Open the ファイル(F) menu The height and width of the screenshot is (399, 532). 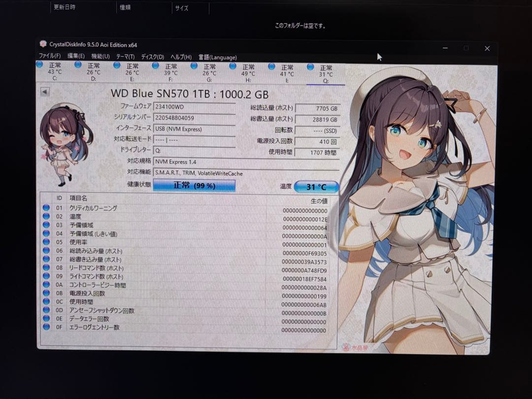pyautogui.click(x=51, y=56)
